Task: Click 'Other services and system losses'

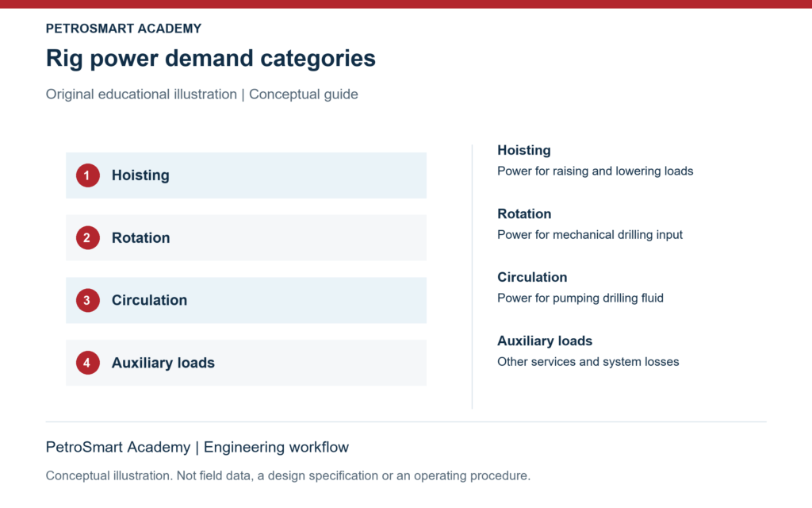Action: (x=588, y=362)
